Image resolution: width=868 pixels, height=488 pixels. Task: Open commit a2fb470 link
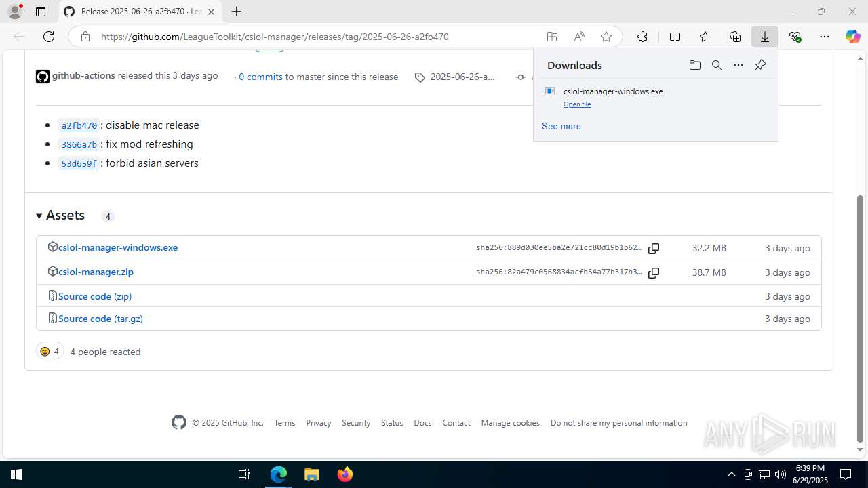coord(79,125)
